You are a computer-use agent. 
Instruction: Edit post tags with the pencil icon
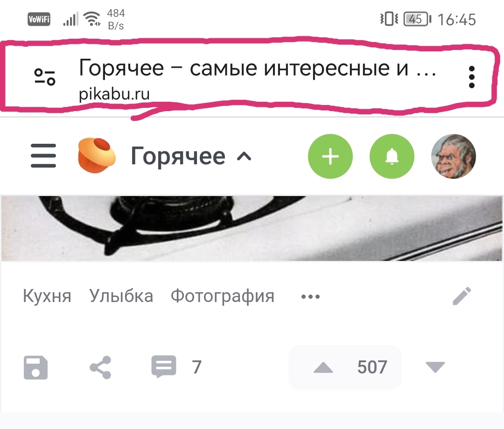(462, 296)
